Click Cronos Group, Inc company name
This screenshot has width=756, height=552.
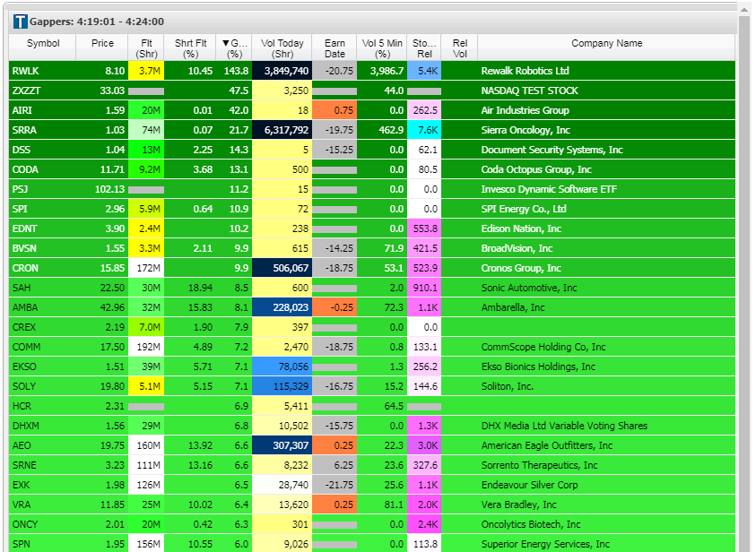pyautogui.click(x=521, y=268)
